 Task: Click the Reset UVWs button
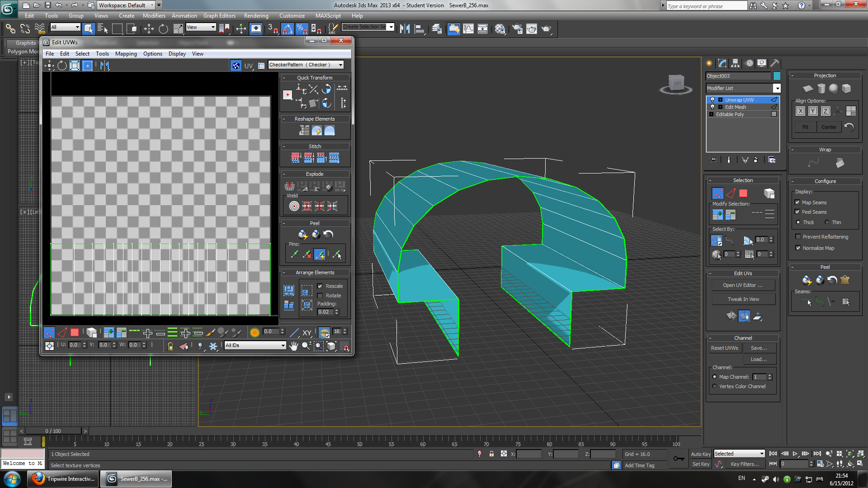tap(724, 348)
